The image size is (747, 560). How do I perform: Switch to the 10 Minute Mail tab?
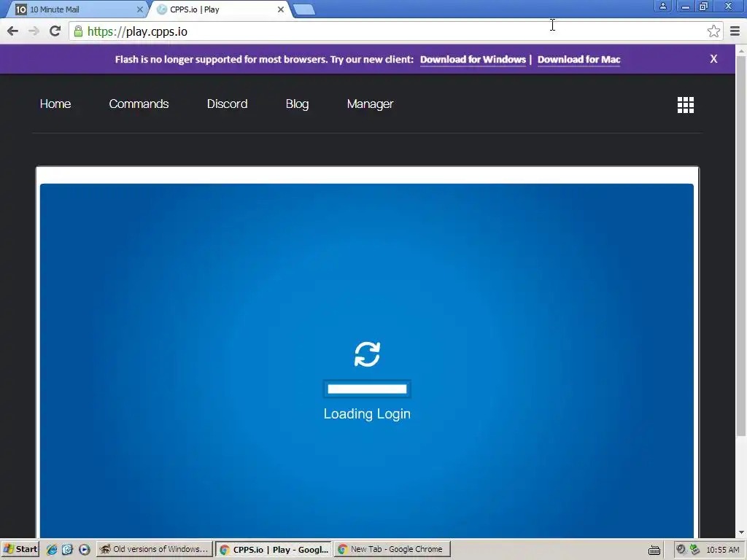click(x=77, y=9)
